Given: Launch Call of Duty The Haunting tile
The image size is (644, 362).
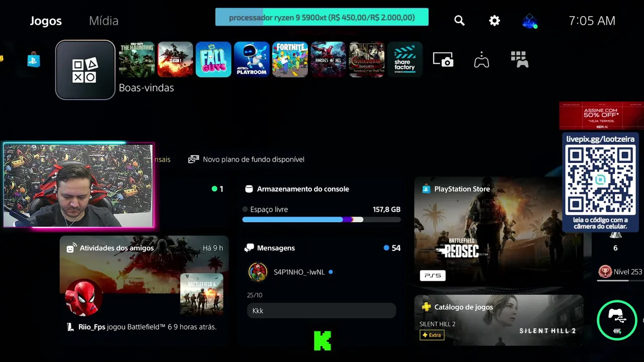Looking at the screenshot, I should 137,59.
